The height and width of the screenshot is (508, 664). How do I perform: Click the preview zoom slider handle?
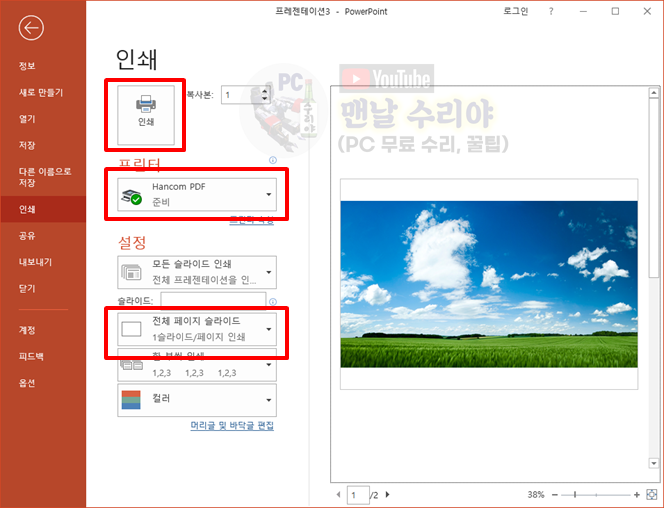pyautogui.click(x=575, y=494)
